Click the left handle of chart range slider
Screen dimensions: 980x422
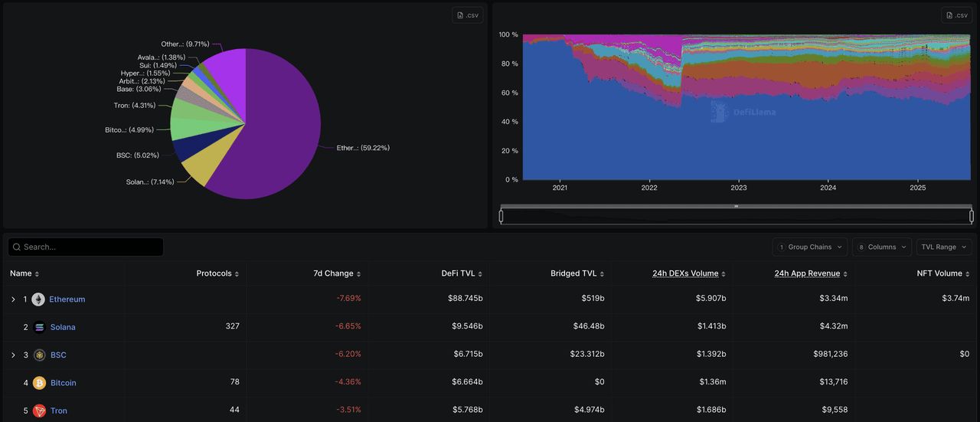501,216
